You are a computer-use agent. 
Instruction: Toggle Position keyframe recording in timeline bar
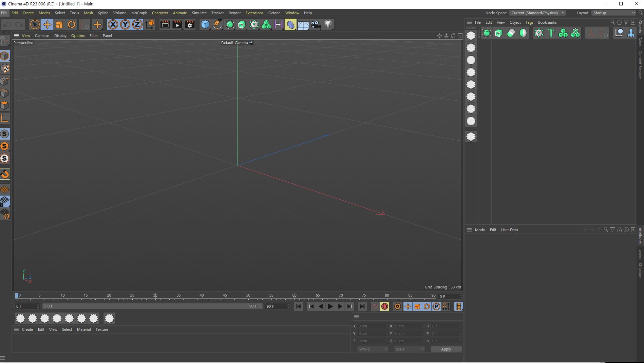coord(408,306)
